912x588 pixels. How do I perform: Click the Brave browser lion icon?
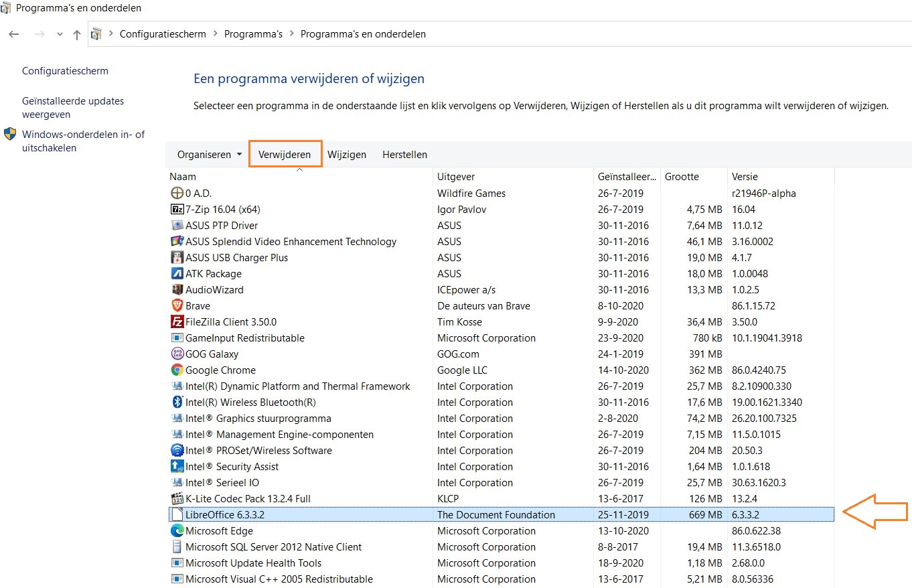(177, 306)
